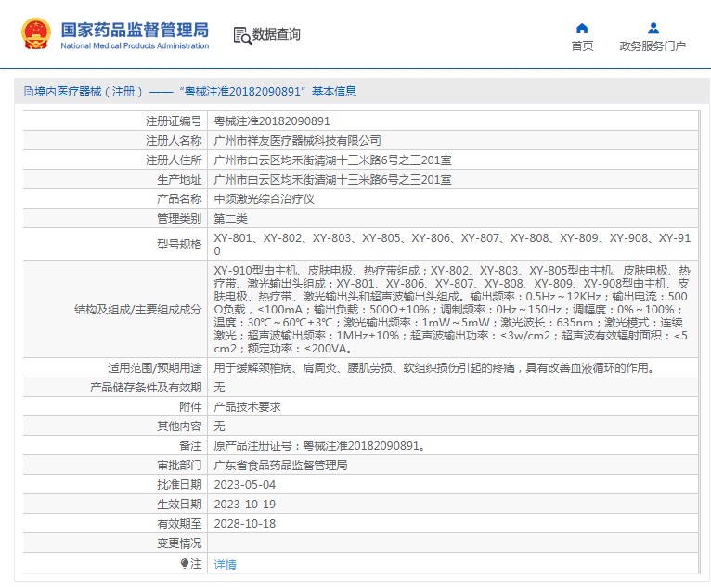Click the 产品技术要求 attachment cell
The image size is (711, 588).
[248, 406]
